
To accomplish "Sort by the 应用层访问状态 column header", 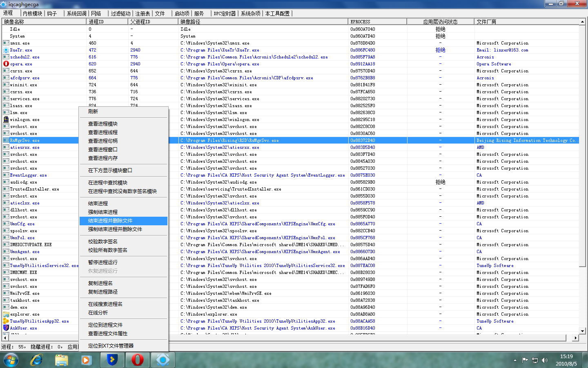I will (441, 22).
